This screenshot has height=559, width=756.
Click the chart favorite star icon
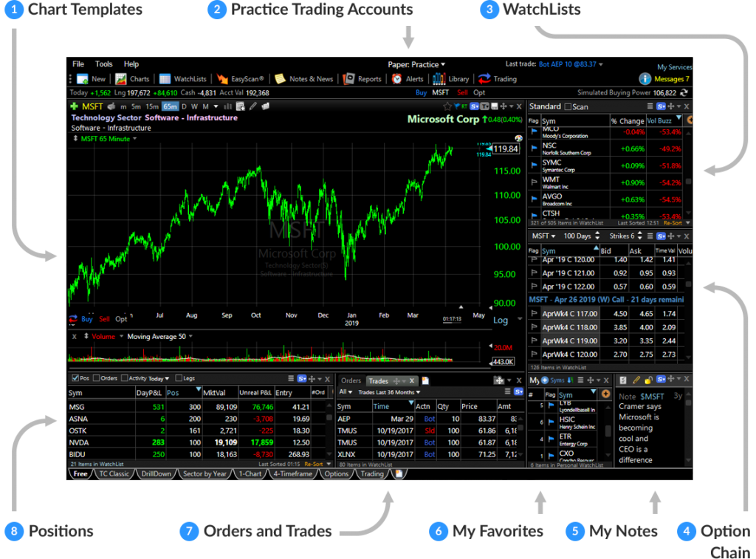point(447,106)
